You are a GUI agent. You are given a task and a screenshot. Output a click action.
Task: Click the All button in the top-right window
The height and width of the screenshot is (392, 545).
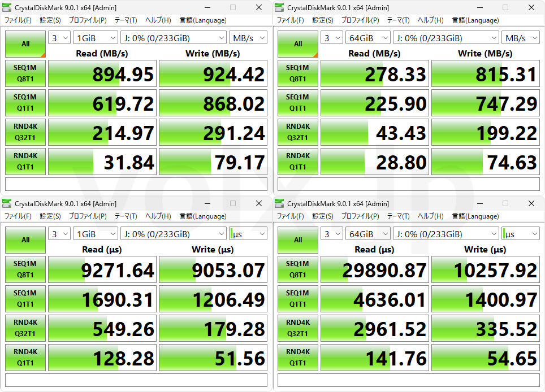(x=298, y=44)
